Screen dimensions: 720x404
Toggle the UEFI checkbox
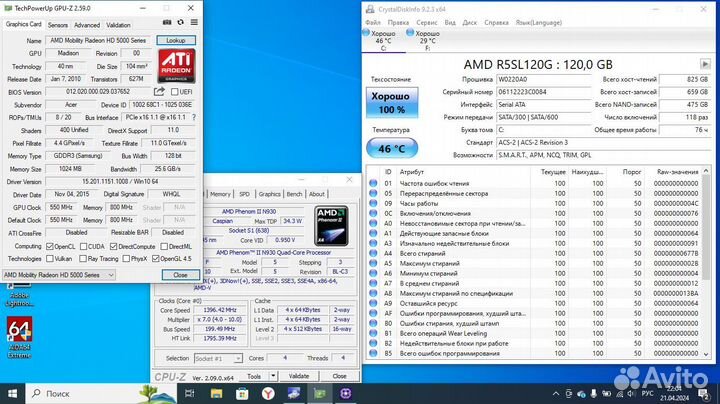click(x=174, y=92)
